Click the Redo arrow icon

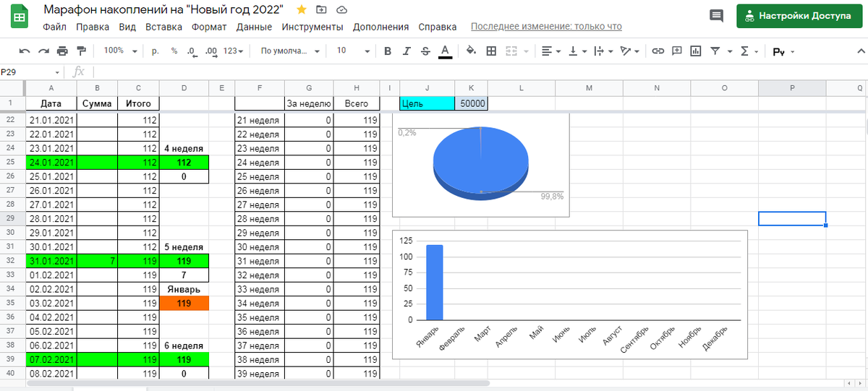[43, 51]
